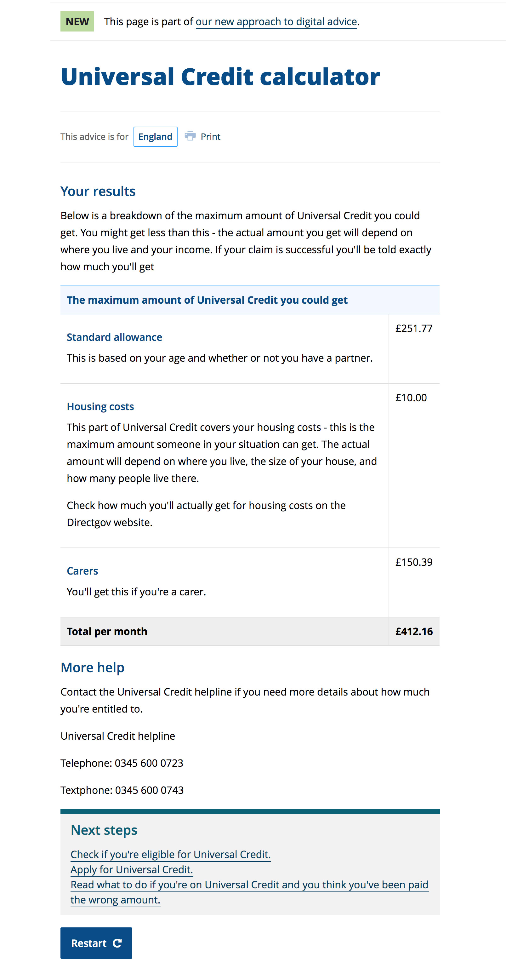Image resolution: width=506 pixels, height=980 pixels.
Task: Select the England region button
Action: coord(155,137)
